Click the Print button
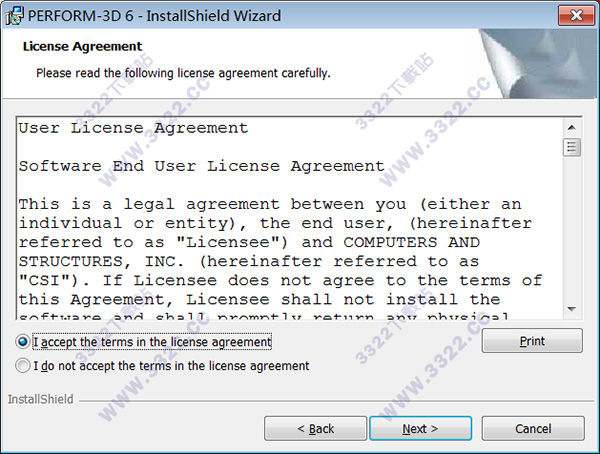This screenshot has width=600, height=454. (532, 340)
